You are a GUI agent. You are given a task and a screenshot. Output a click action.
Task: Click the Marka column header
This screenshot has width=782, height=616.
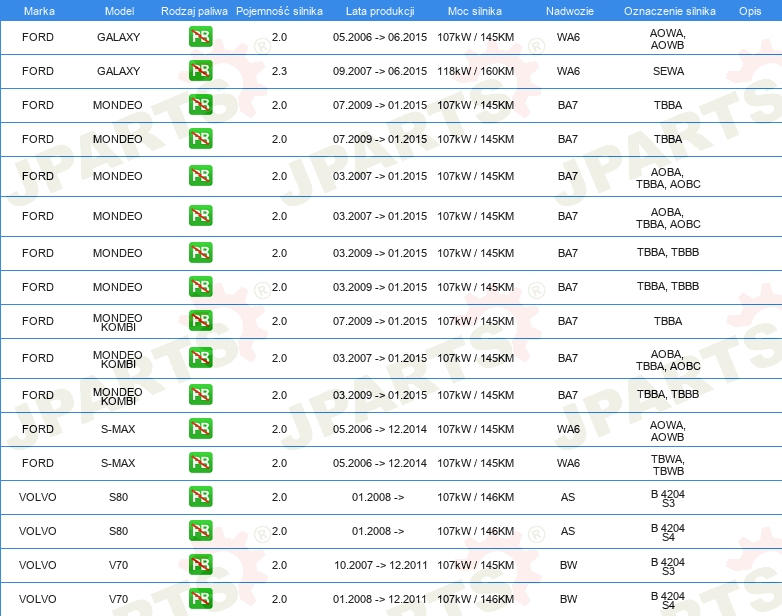click(x=39, y=11)
